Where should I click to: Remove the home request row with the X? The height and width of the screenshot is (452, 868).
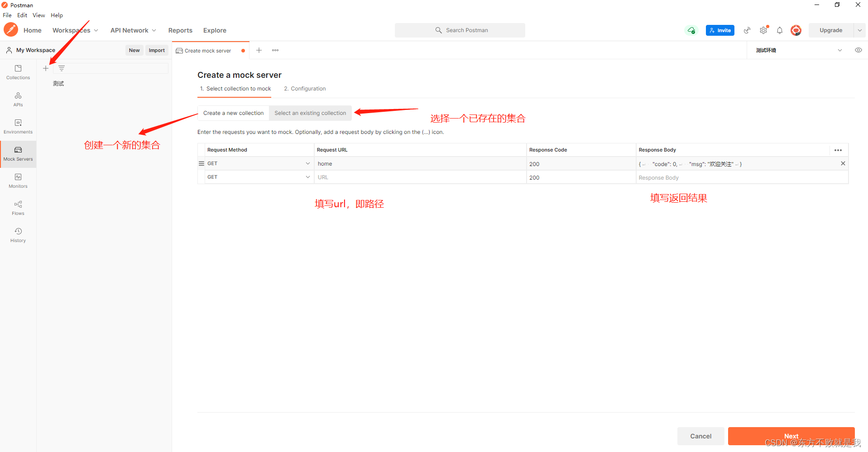pyautogui.click(x=843, y=163)
